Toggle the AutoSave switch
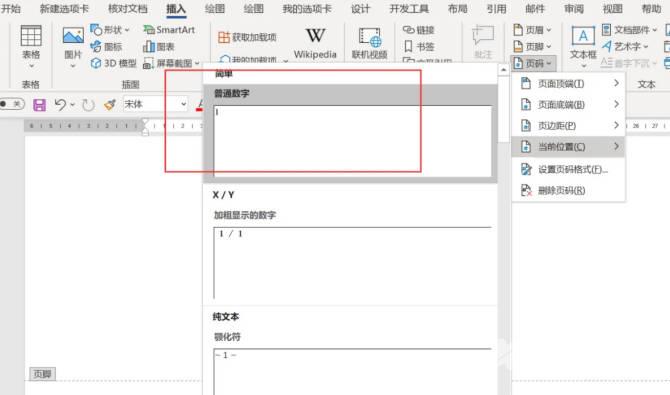This screenshot has height=395, width=670. tap(12, 104)
